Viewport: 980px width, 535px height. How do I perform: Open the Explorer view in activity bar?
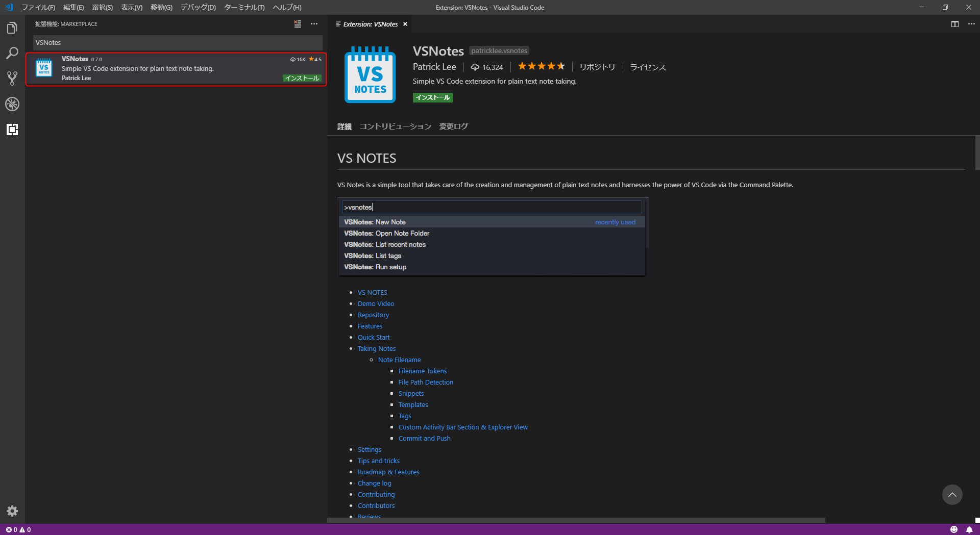coord(12,28)
